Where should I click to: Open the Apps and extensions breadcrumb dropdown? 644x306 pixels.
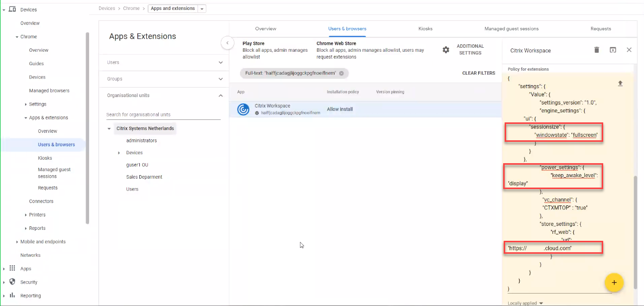pos(201,9)
